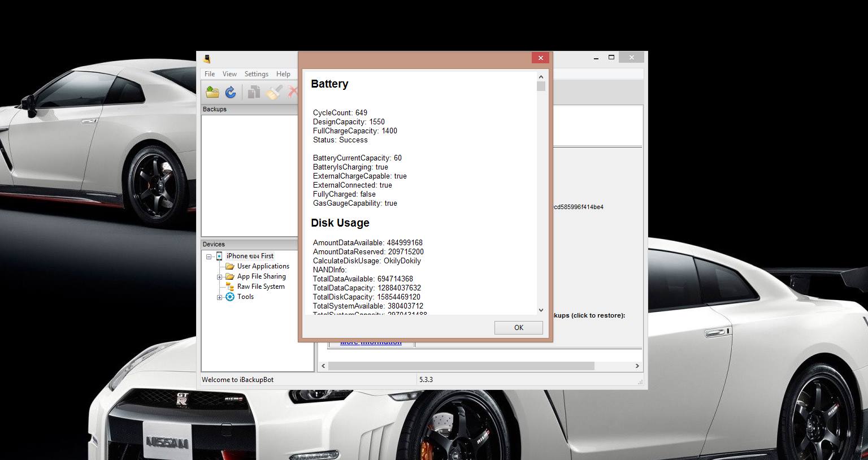Click the Raw File System icon
The height and width of the screenshot is (460, 868).
click(x=230, y=287)
